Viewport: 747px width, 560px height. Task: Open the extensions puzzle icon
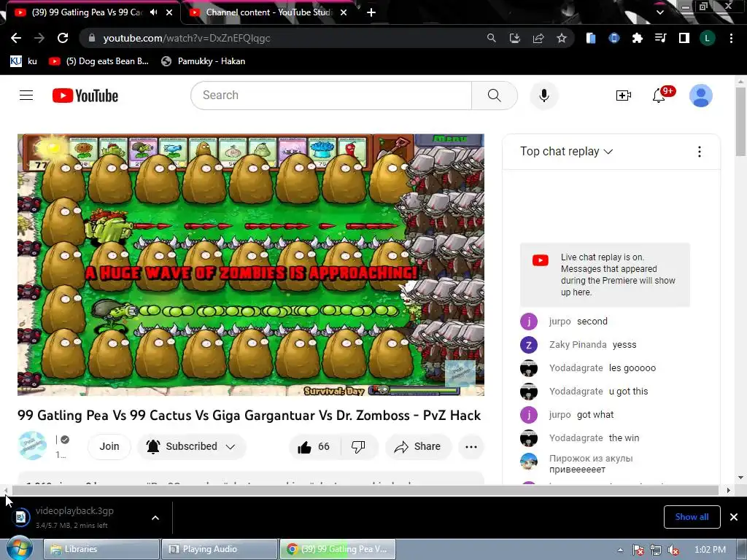(637, 38)
